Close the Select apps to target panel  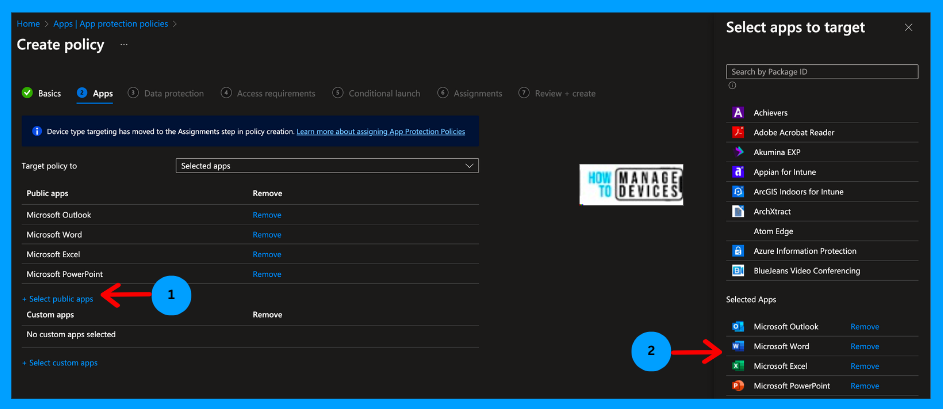coord(909,28)
